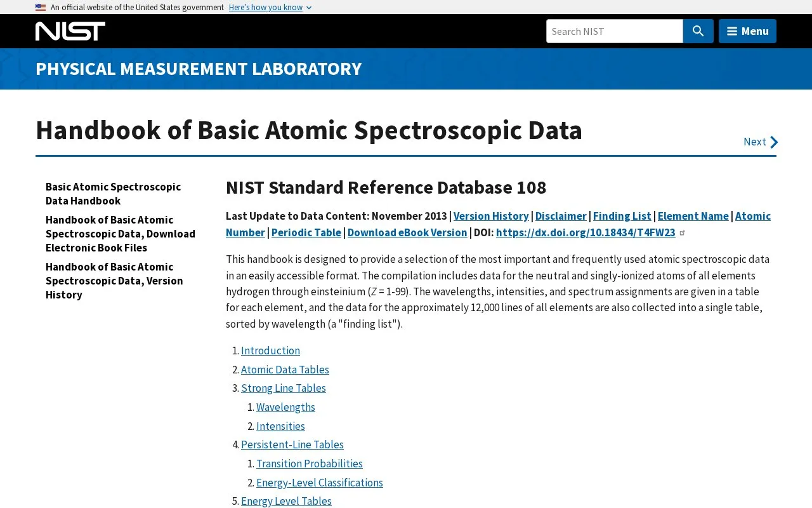This screenshot has height=508, width=812.
Task: Follow the dx.doi.org DOI link
Action: click(x=586, y=232)
